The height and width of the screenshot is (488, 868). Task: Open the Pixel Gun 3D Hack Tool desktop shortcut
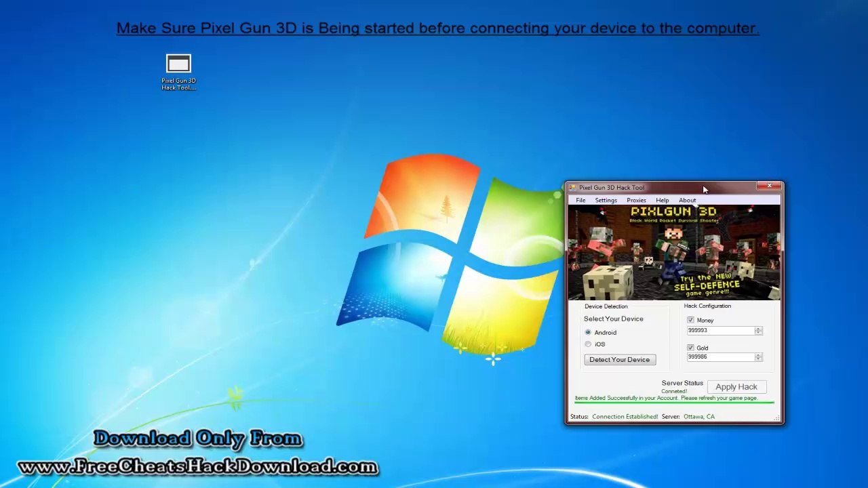point(178,72)
